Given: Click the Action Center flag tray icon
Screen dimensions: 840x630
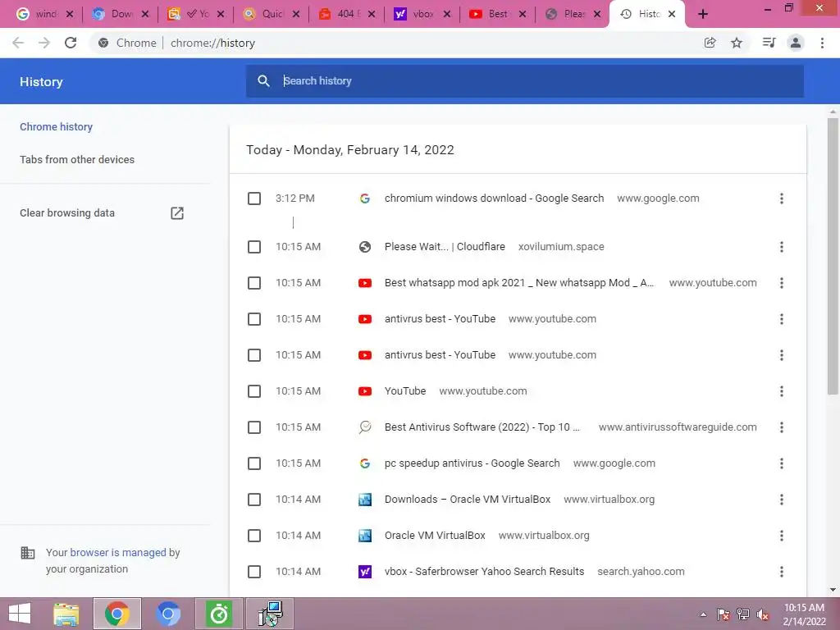Looking at the screenshot, I should point(723,614).
